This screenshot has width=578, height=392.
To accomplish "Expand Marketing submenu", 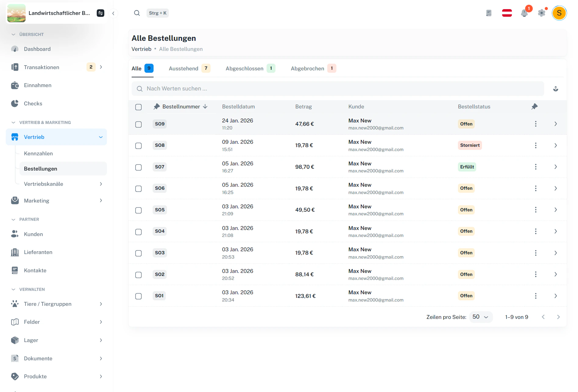I will click(101, 200).
